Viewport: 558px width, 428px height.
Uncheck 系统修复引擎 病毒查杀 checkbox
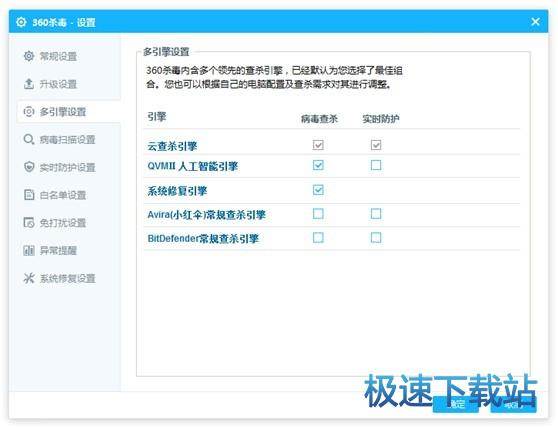click(318, 190)
